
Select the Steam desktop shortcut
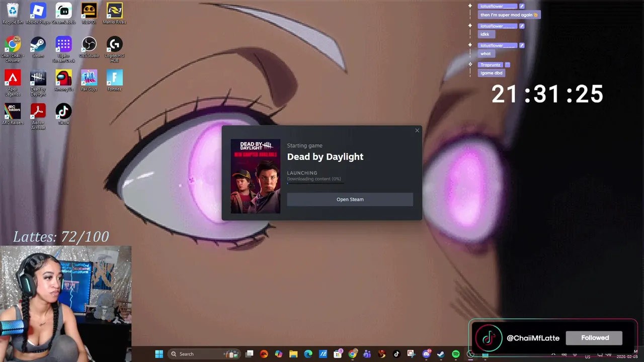(38, 47)
